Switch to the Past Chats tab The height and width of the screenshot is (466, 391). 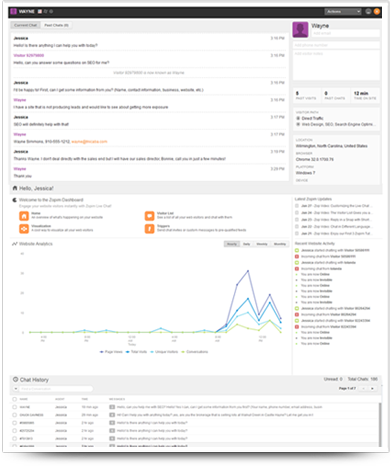[56, 25]
